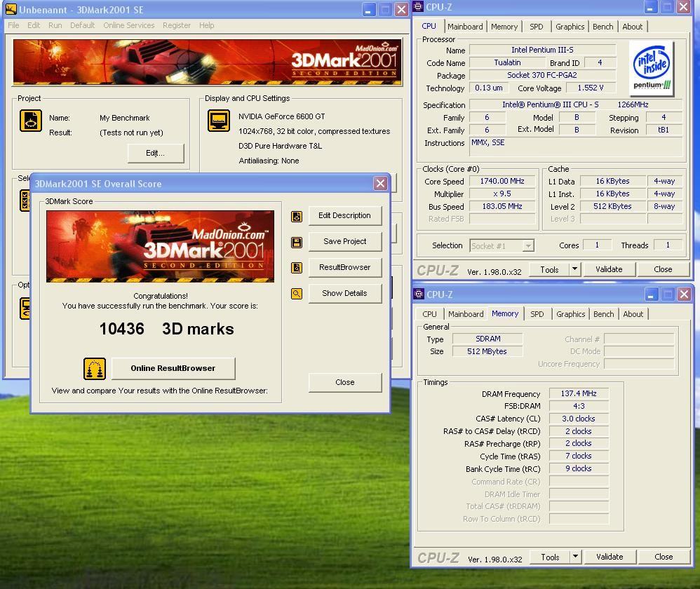This screenshot has width=700, height=589.
Task: Switch to Graphics tab in top CPU-Z
Action: (570, 27)
